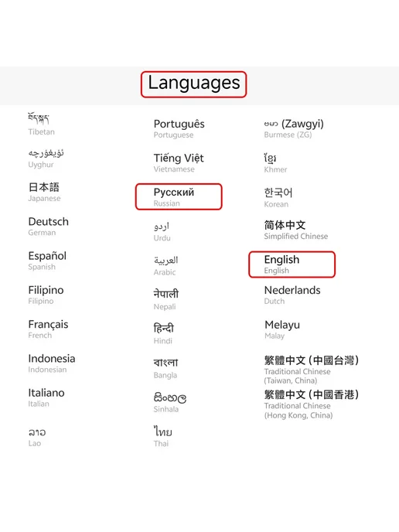The width and height of the screenshot is (399, 532).
Task: Choose Arabic from the list
Action: point(165,266)
